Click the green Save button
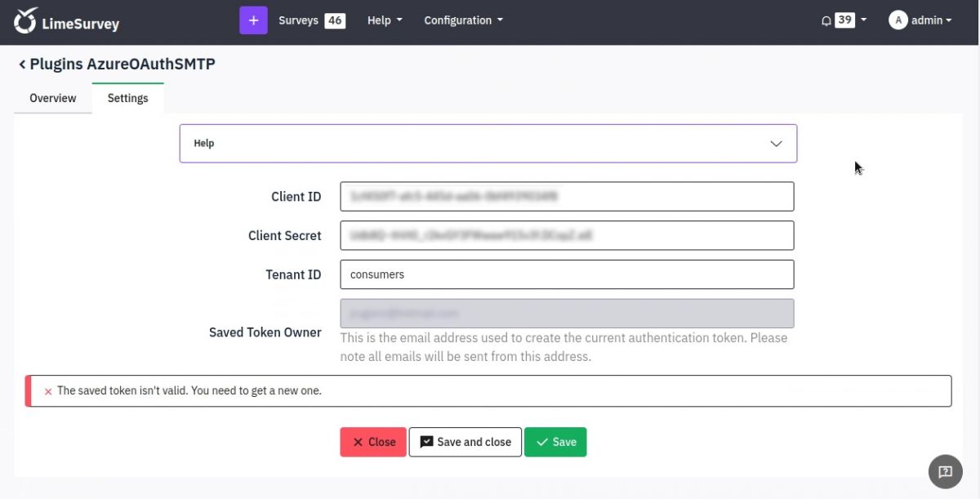980x499 pixels. point(555,442)
